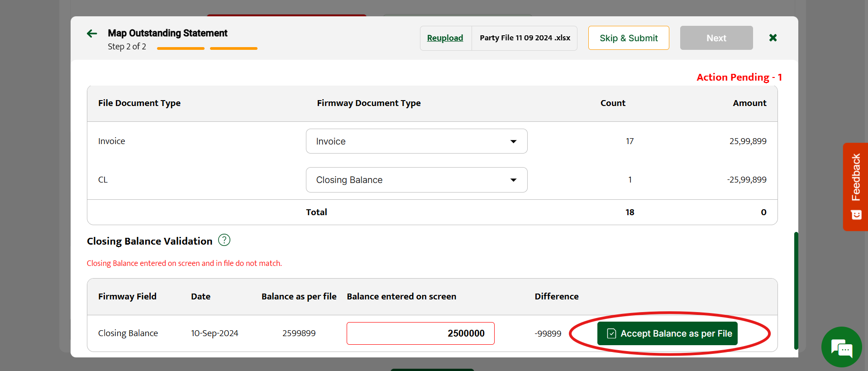Open the chat support bubble

(x=841, y=347)
